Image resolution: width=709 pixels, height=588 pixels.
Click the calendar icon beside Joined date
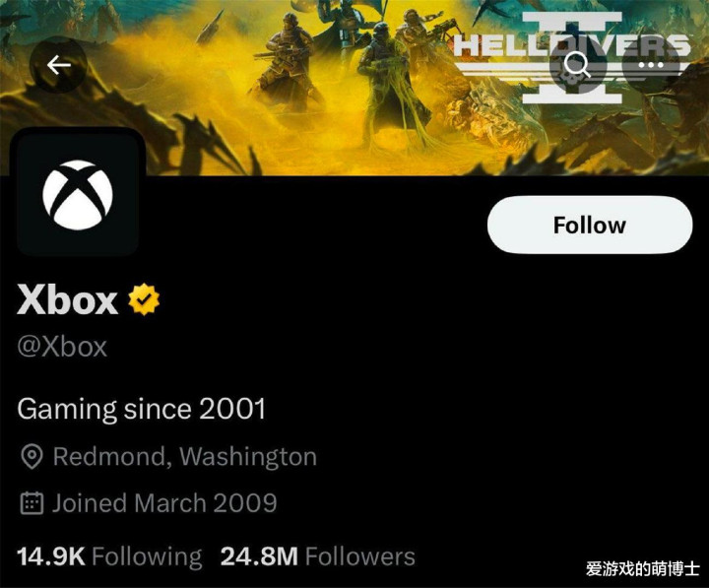32,503
